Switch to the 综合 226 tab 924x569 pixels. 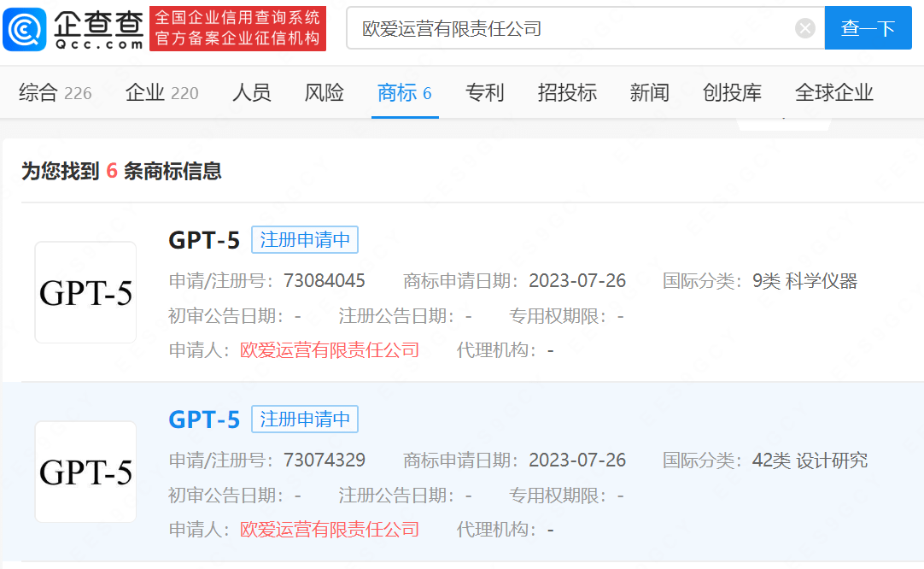(56, 92)
